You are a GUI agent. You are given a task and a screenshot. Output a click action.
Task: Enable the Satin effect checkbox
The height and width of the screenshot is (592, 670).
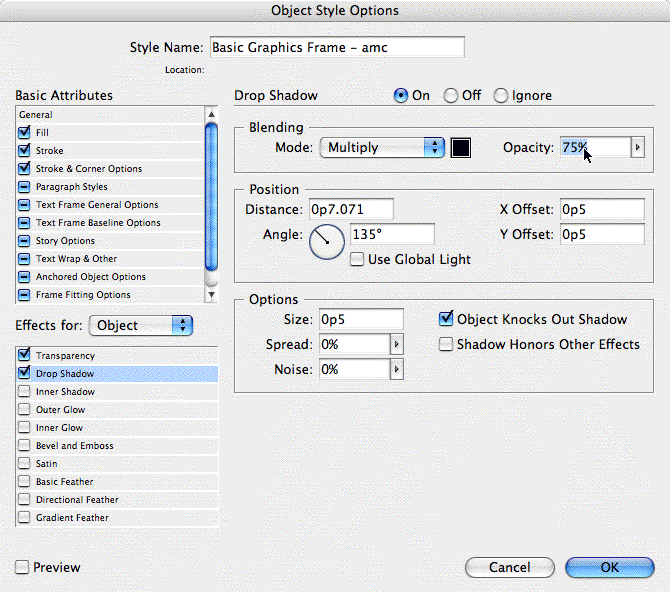[x=24, y=463]
